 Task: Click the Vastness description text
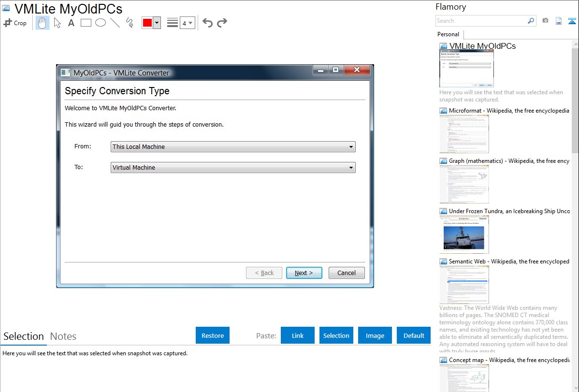point(504,329)
